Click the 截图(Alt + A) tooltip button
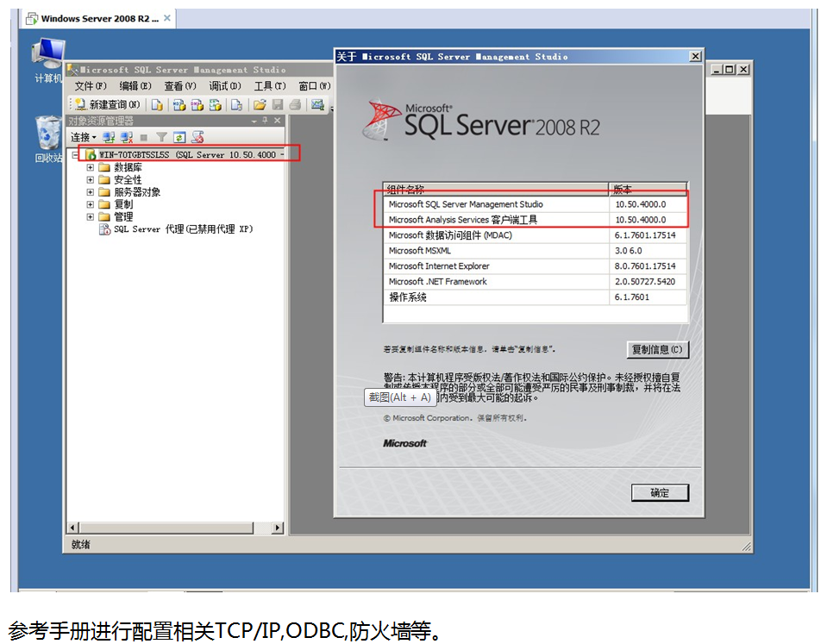 [x=400, y=397]
